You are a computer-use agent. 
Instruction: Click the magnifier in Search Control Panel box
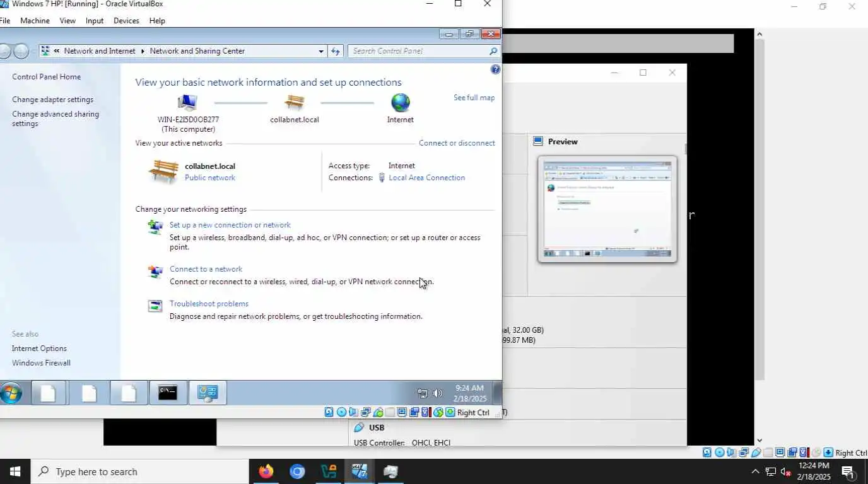point(493,51)
